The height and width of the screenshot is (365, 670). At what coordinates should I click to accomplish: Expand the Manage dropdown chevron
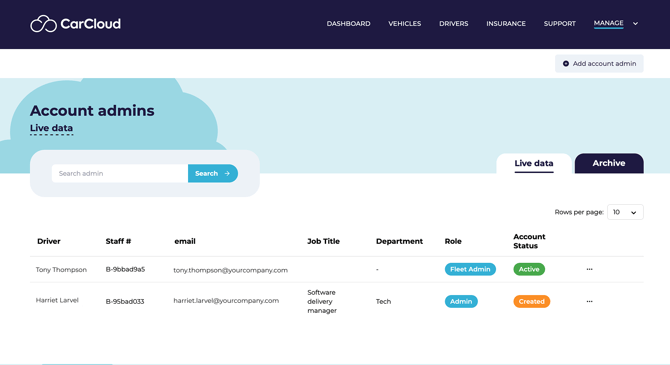tap(635, 24)
